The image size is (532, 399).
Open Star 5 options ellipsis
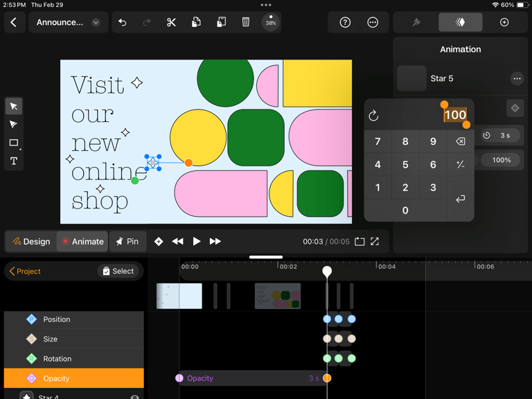[517, 79]
